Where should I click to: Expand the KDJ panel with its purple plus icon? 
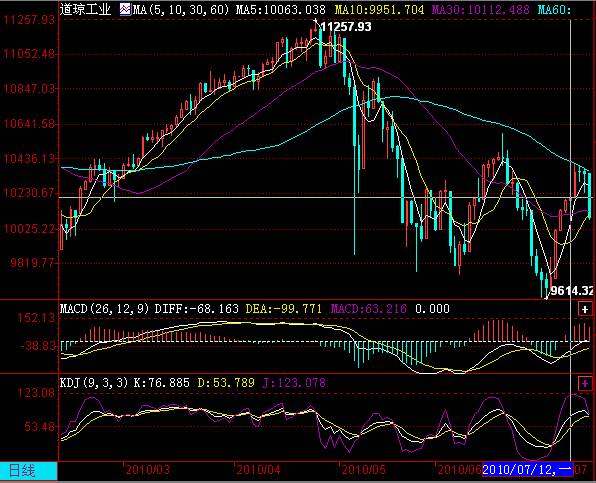[585, 383]
